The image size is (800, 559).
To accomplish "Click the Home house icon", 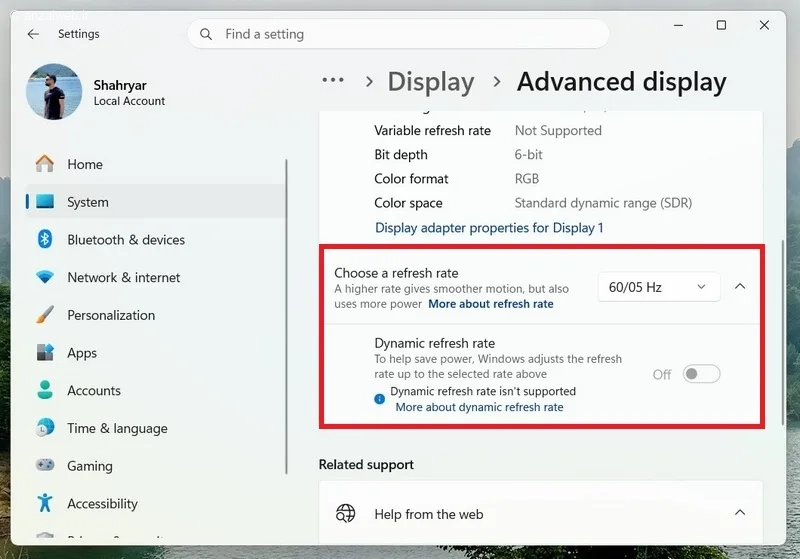I will pyautogui.click(x=45, y=164).
